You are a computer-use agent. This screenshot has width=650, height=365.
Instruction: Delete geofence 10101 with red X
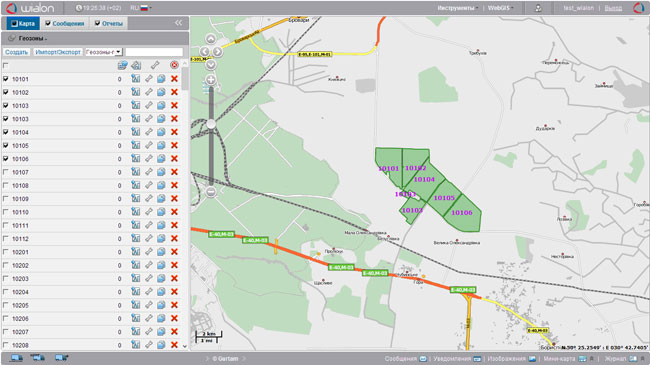[174, 79]
